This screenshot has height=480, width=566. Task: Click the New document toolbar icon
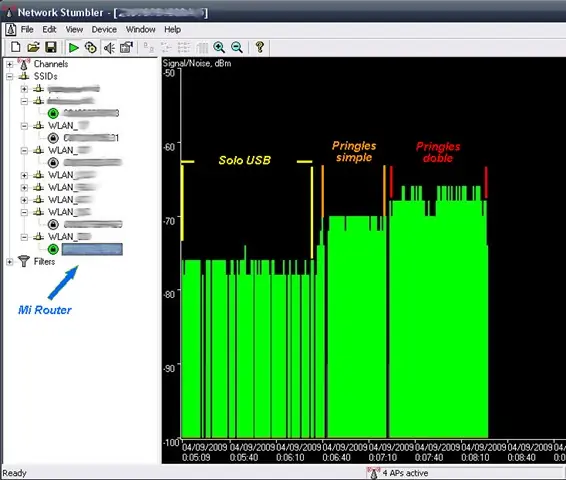coord(16,47)
